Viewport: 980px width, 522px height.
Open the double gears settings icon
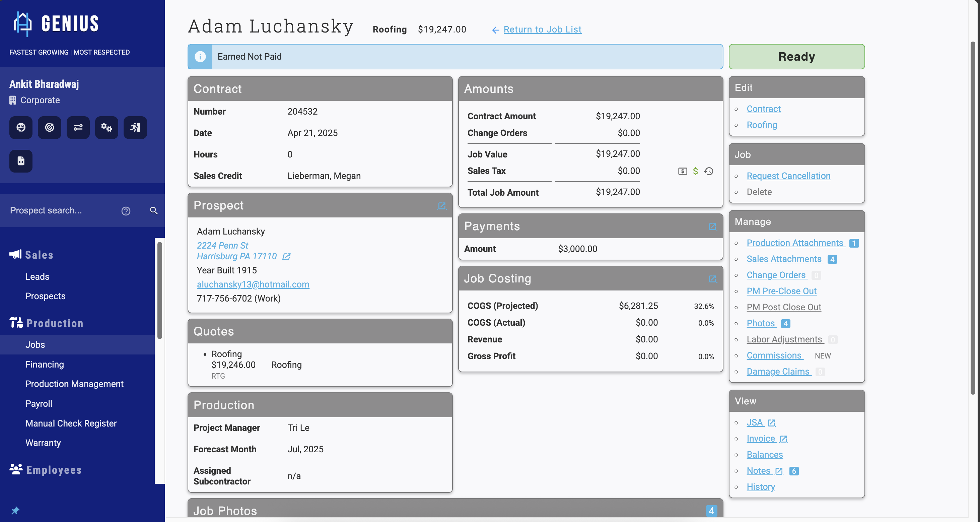tap(107, 127)
